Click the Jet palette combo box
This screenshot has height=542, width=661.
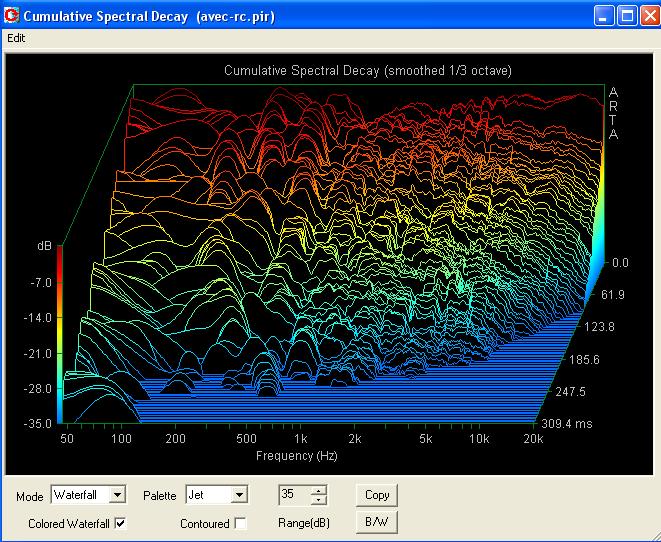click(x=217, y=494)
